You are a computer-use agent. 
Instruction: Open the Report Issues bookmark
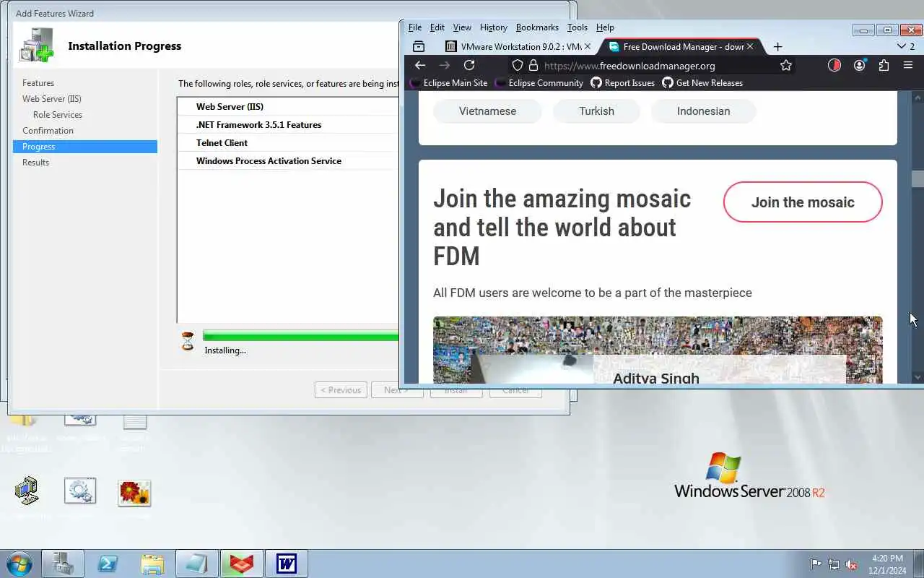(622, 83)
